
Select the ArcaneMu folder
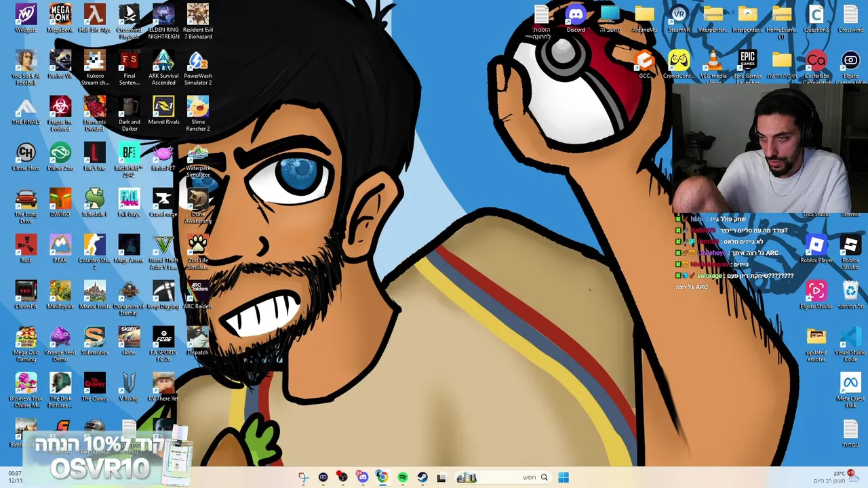point(644,18)
